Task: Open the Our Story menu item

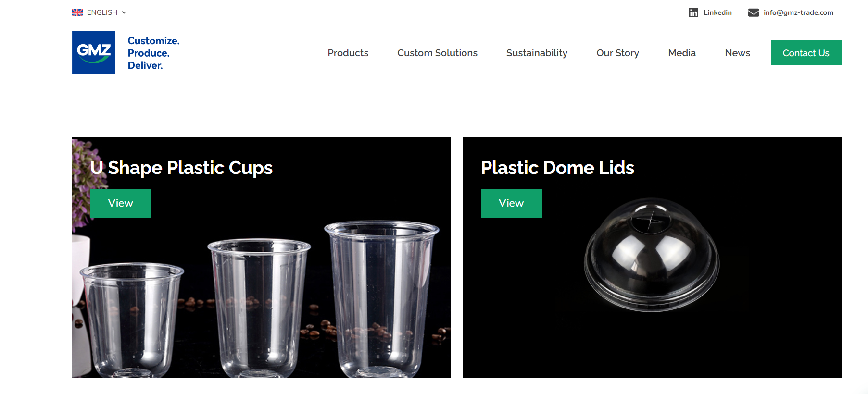Action: (617, 53)
